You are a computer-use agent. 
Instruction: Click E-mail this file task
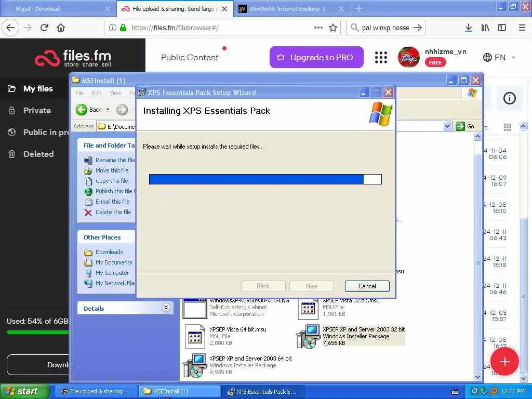click(107, 202)
